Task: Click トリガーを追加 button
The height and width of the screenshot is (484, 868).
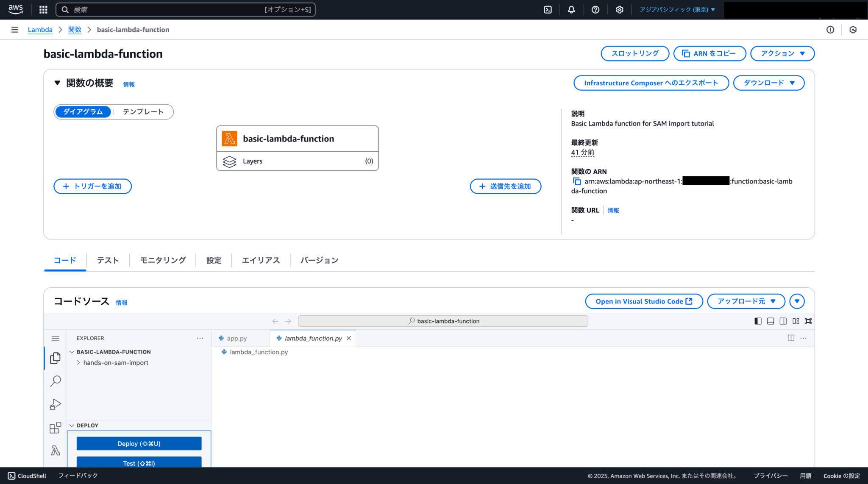Action: (x=92, y=186)
